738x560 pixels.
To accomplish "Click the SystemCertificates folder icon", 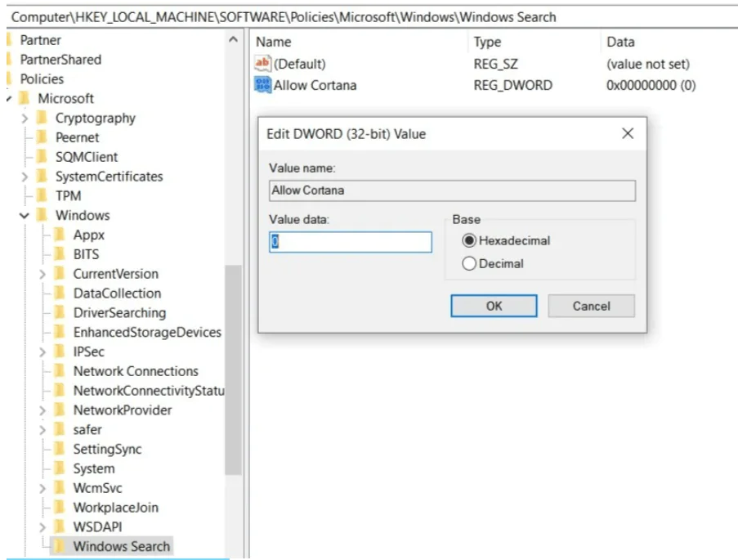I will tap(42, 176).
